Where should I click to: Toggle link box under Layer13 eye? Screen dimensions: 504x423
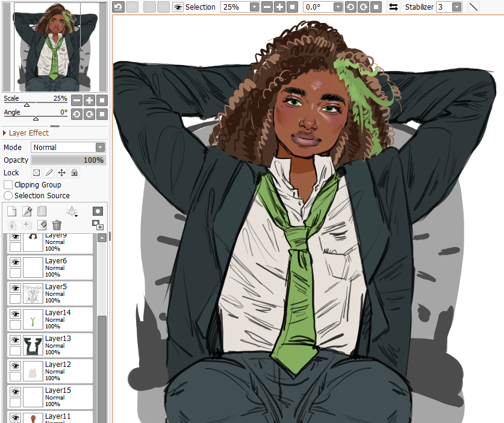tap(15, 350)
